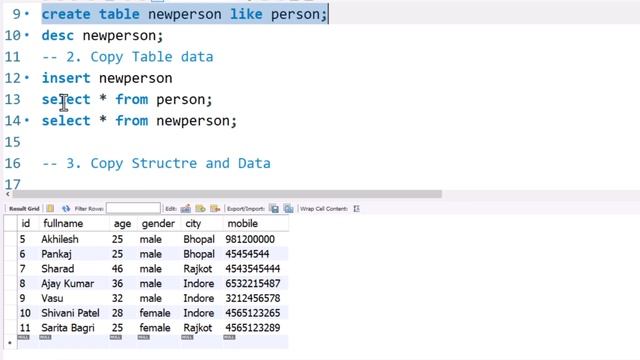The height and width of the screenshot is (360, 640).
Task: Click the horizontal editor scrollbar thumb
Action: [227, 194]
